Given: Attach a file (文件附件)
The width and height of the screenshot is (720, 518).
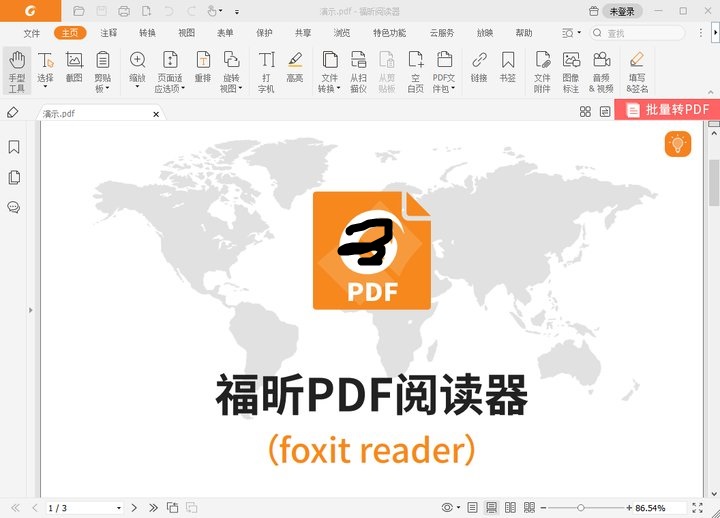Looking at the screenshot, I should [542, 72].
